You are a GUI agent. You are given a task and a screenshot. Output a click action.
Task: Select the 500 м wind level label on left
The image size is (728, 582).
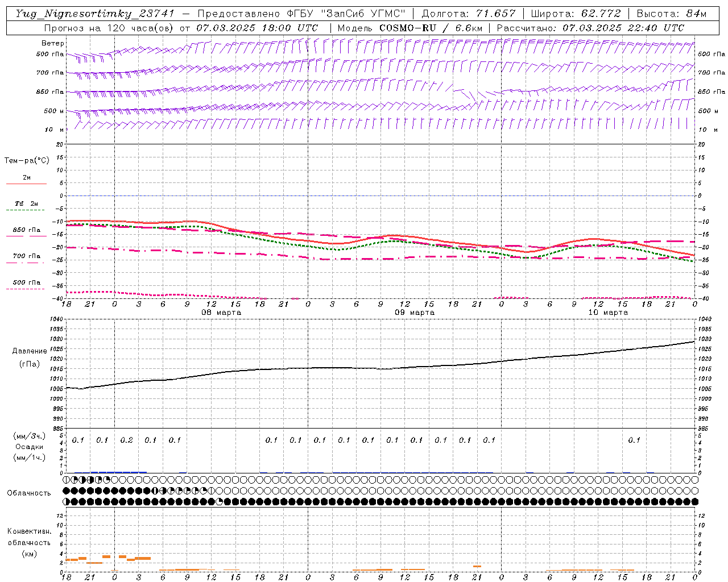(x=54, y=111)
